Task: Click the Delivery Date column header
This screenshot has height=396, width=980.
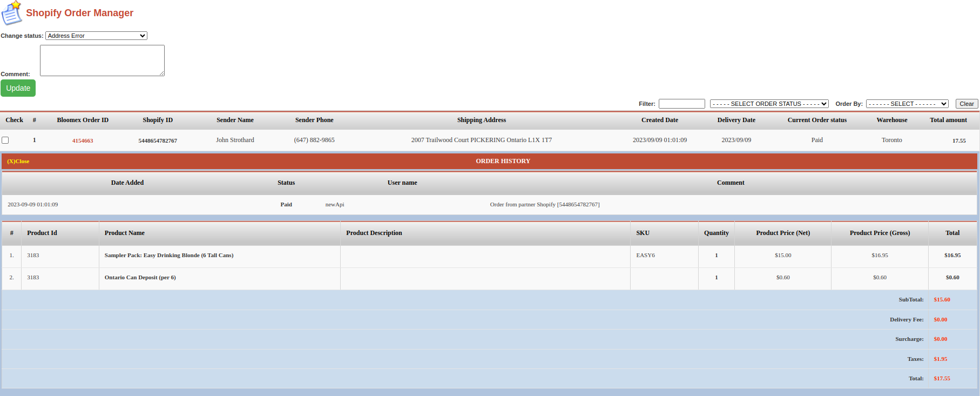Action: point(736,120)
